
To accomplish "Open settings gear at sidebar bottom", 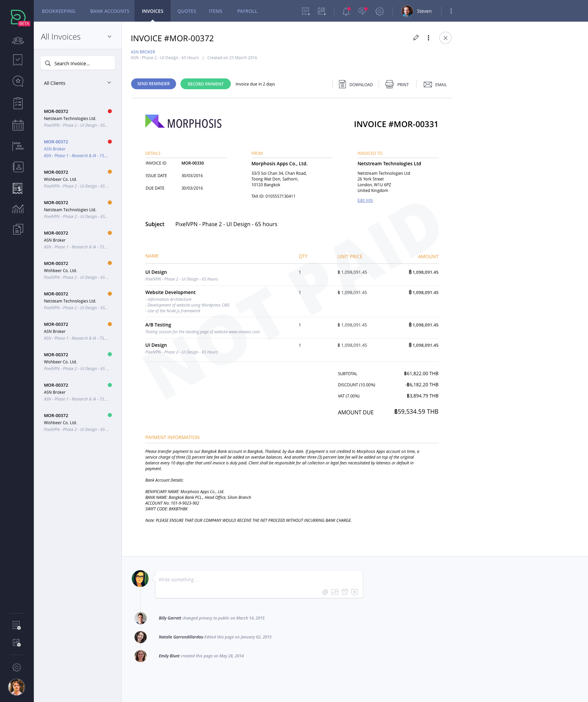I will tap(17, 667).
